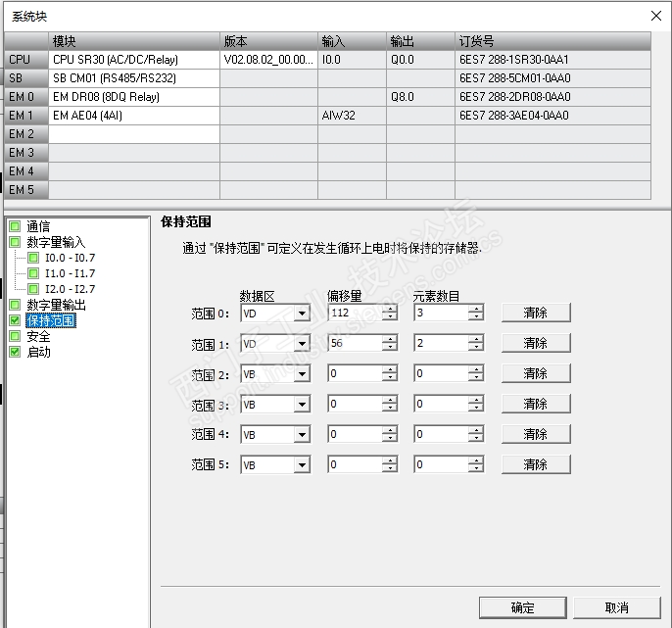This screenshot has width=672, height=628.
Task: Cancel with the 取消 button
Action: point(617,607)
